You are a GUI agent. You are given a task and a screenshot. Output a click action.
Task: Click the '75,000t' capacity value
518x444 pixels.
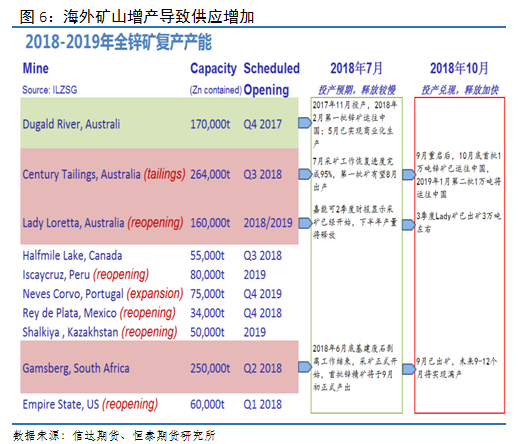click(x=207, y=294)
